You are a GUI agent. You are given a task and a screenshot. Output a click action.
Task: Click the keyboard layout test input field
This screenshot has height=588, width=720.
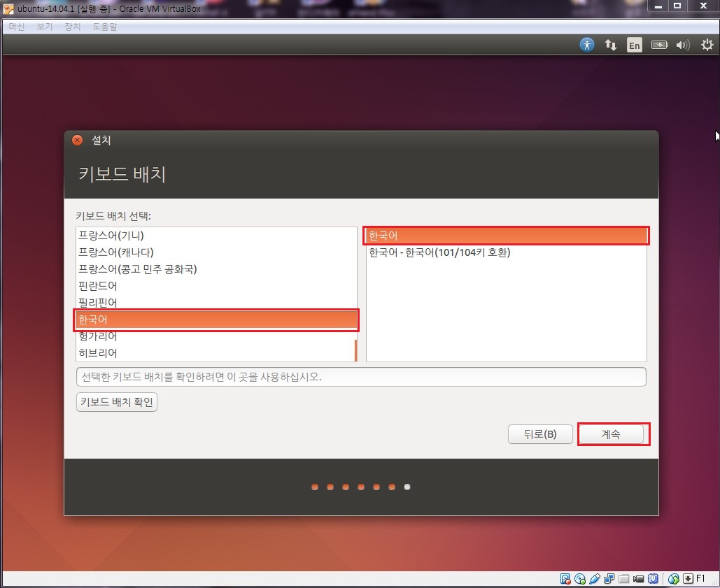point(360,377)
